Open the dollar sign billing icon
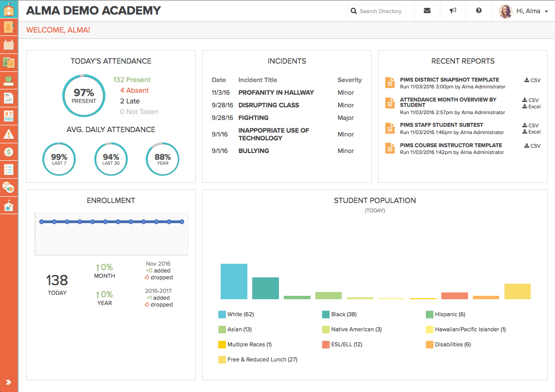Screen dimensions: 555x392 [8, 151]
